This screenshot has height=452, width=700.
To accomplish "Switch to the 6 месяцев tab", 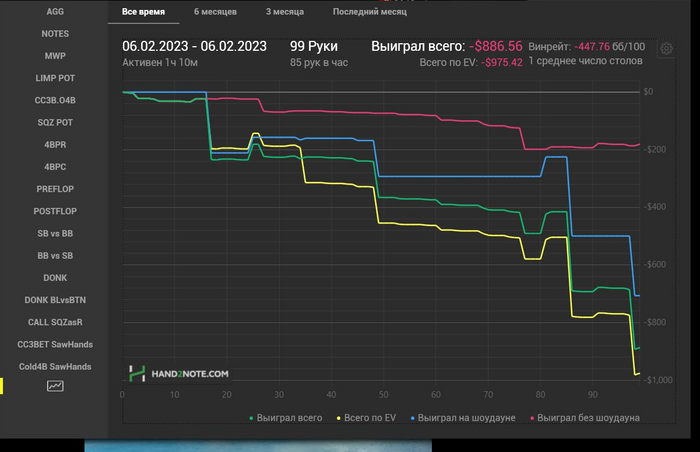I will click(215, 12).
